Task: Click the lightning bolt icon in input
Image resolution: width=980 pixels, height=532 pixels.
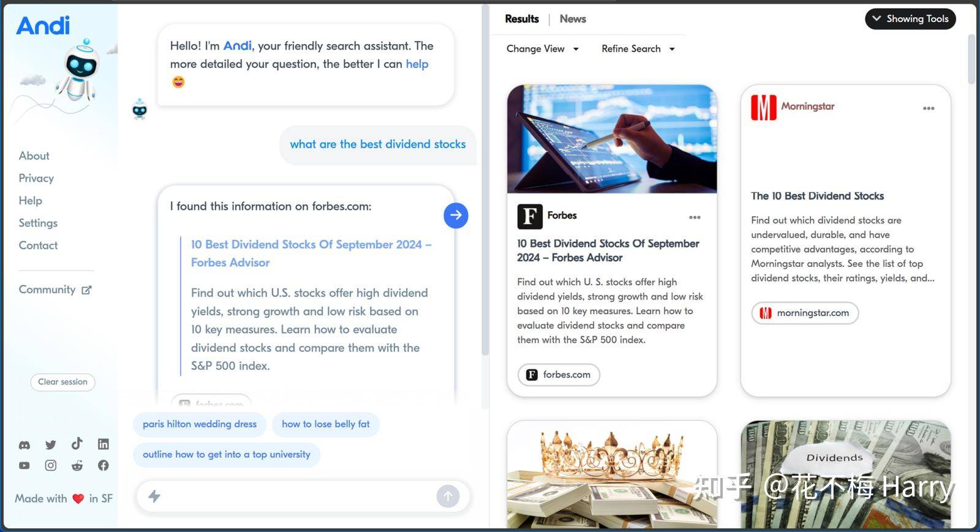Action: click(x=154, y=496)
